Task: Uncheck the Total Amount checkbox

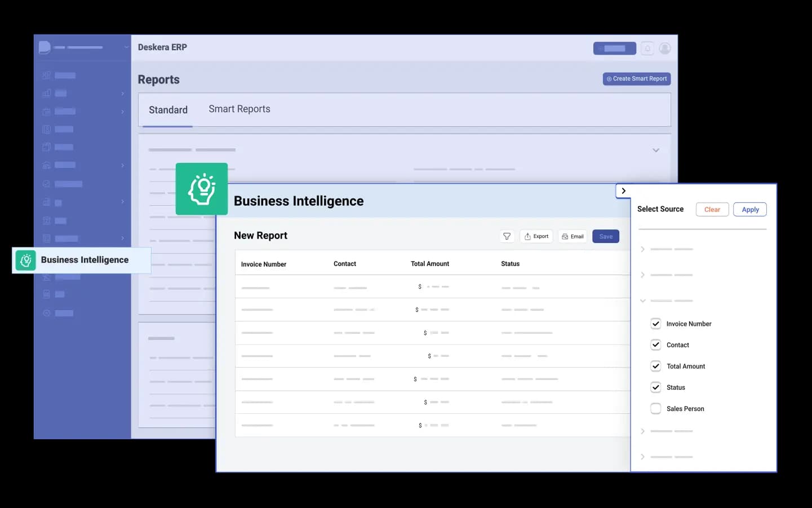Action: click(655, 366)
